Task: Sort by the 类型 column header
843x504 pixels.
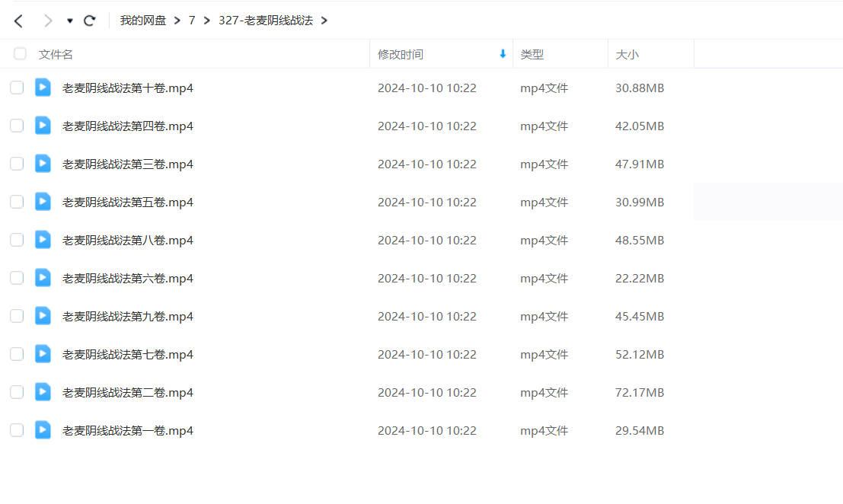Action: [532, 54]
